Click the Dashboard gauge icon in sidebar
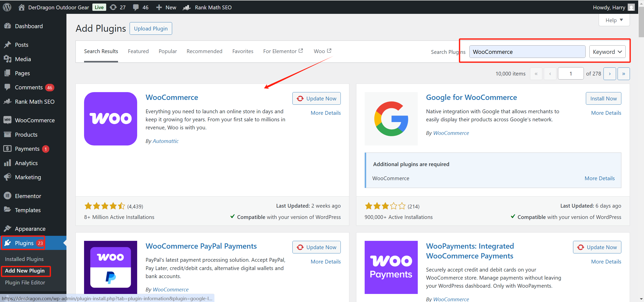Screen dimensions: 644x302 click(x=8, y=26)
